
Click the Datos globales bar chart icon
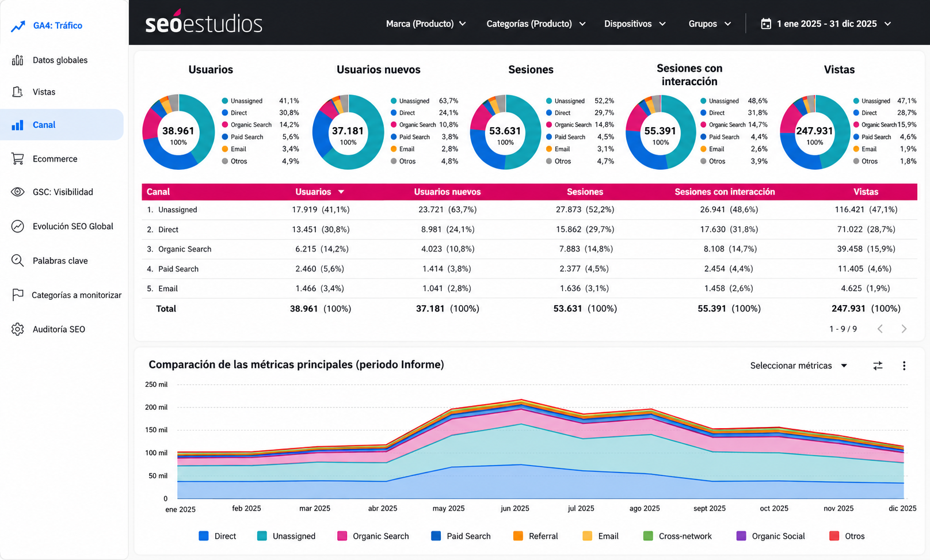18,60
